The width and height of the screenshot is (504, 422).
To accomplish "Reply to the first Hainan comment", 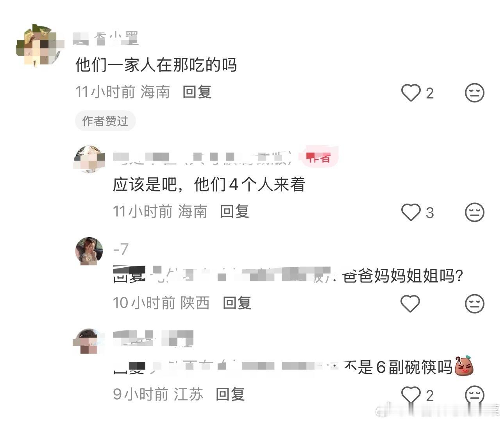I will [197, 92].
